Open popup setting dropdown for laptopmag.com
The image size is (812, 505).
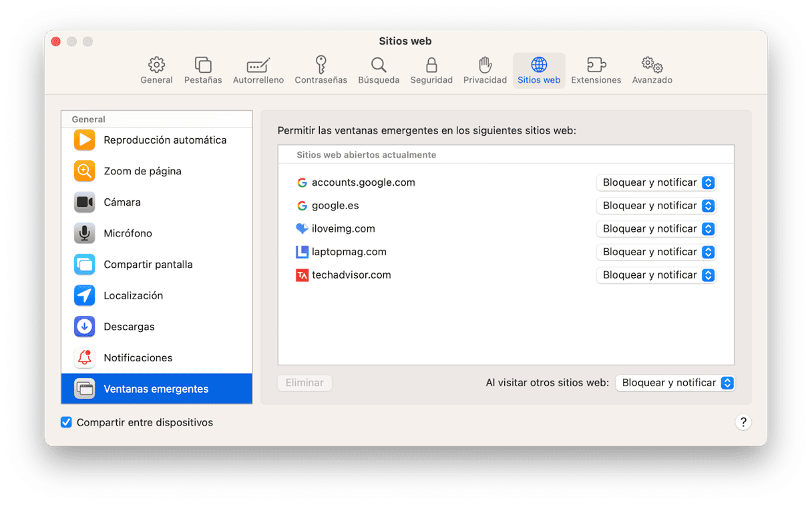point(656,252)
